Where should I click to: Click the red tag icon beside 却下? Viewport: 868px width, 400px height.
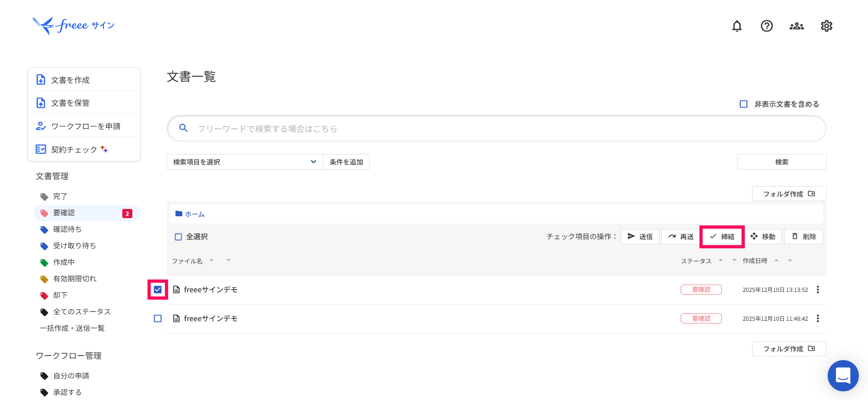point(44,296)
